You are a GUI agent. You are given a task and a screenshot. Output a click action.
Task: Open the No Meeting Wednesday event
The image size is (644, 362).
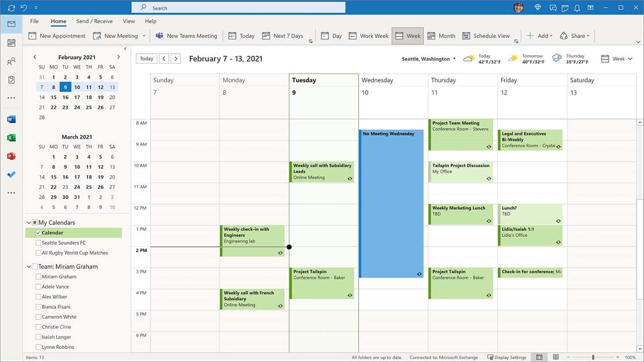391,204
